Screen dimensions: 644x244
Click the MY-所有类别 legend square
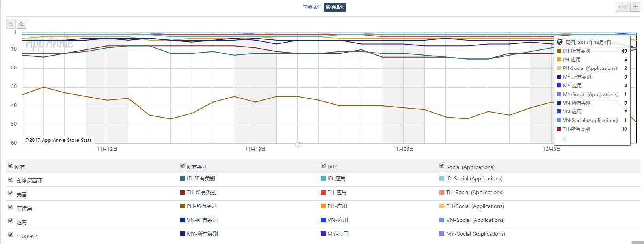click(x=182, y=234)
